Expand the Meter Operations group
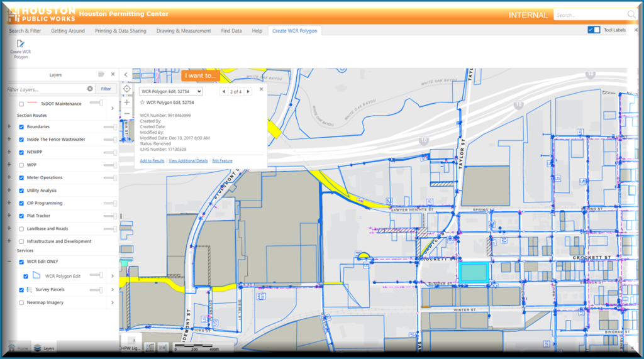Viewport: 644px width, 359px height. (9, 177)
